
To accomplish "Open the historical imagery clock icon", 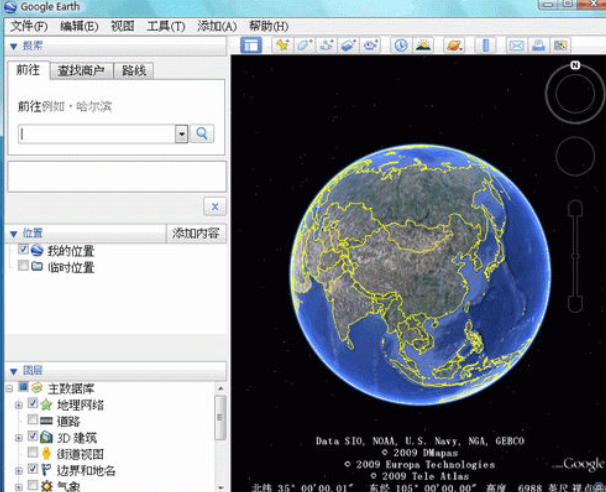I will pos(400,45).
